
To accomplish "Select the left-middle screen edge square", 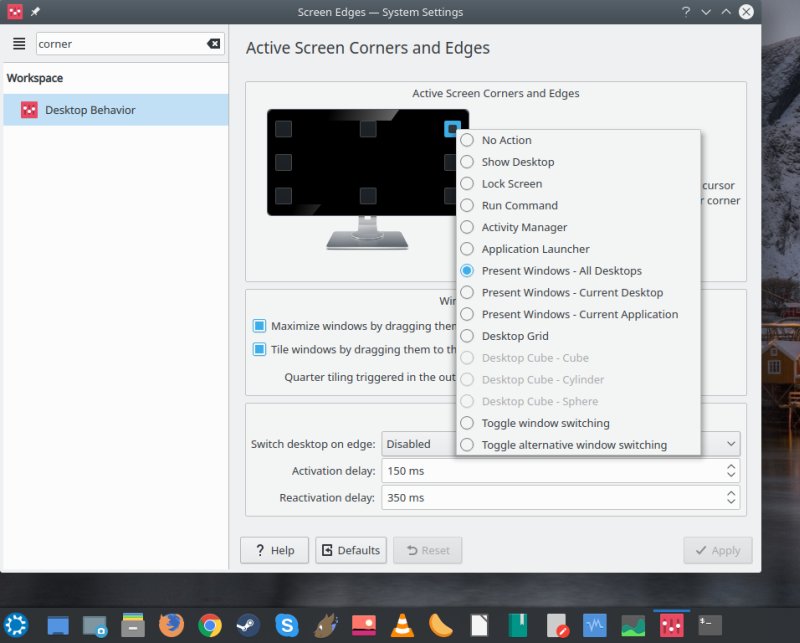I will click(283, 162).
